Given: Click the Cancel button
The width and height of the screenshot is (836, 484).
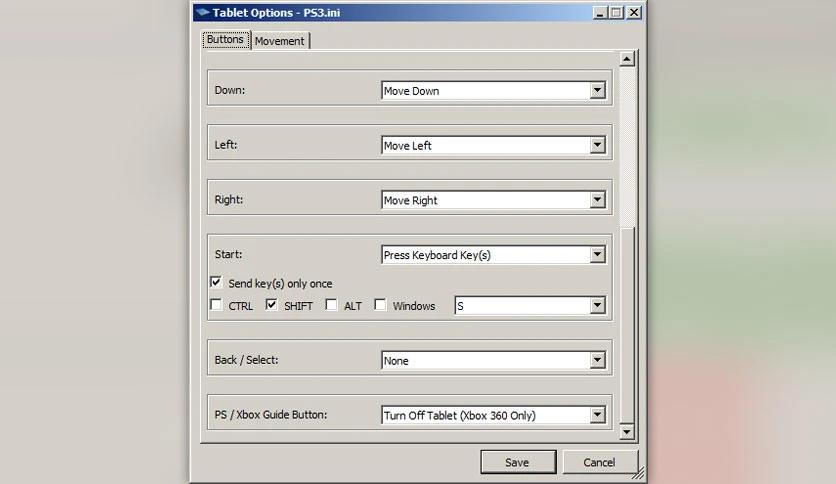Looking at the screenshot, I should click(599, 462).
